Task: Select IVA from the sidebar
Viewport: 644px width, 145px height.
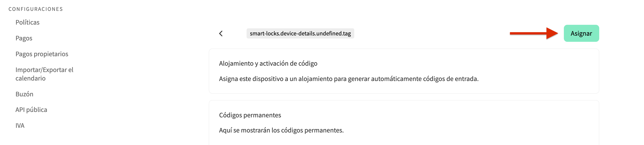Action: click(20, 125)
